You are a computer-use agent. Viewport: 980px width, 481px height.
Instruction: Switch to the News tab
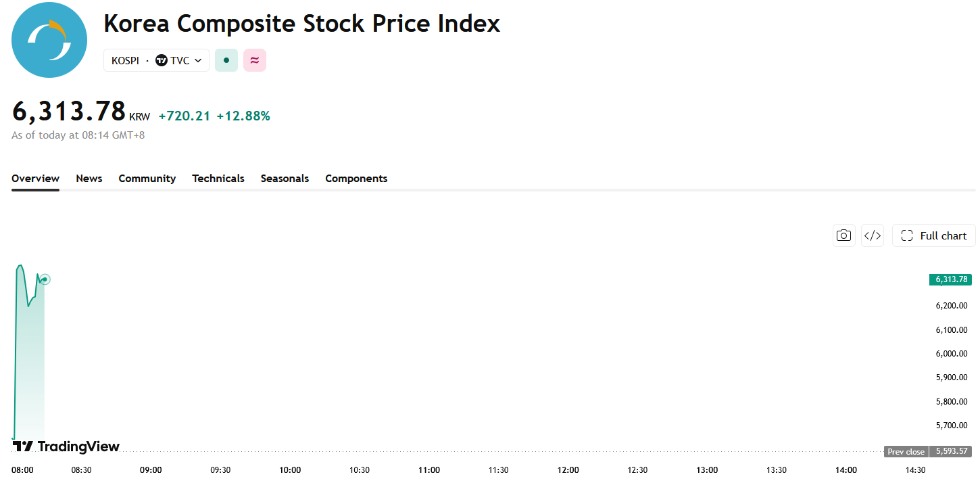(89, 179)
